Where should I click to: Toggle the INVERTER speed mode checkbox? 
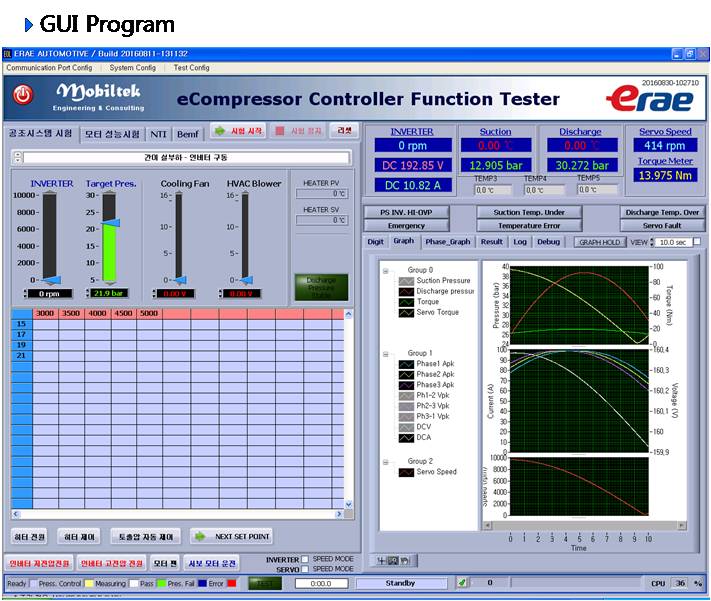click(305, 559)
